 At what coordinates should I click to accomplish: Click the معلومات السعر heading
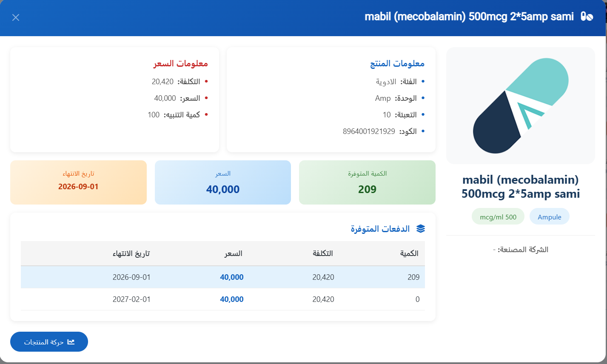(181, 63)
